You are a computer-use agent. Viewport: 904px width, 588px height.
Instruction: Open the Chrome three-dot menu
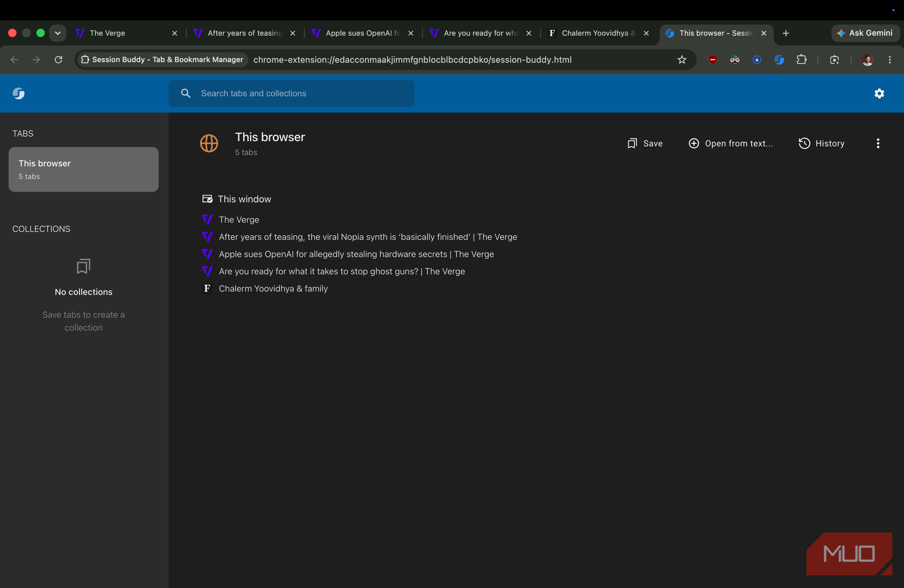point(890,60)
